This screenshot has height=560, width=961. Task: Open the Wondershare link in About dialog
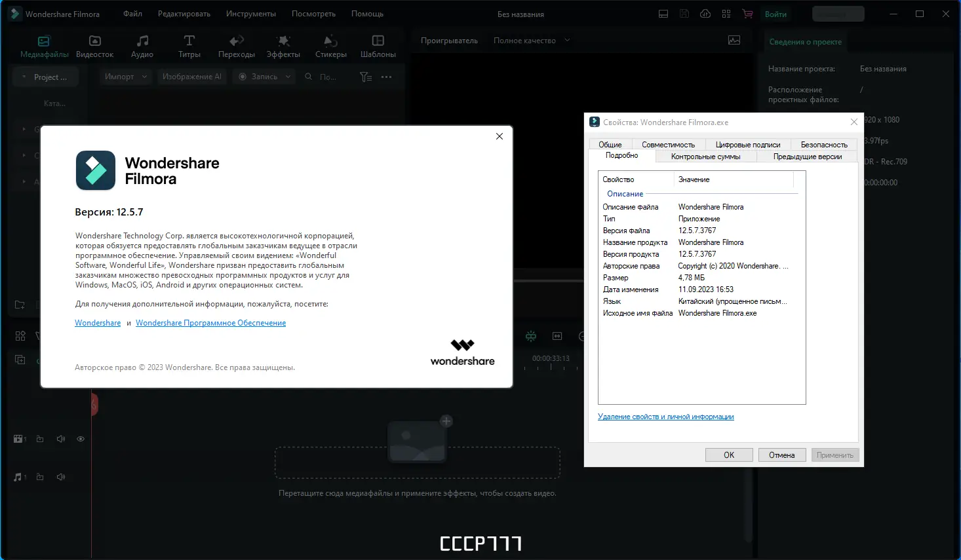point(98,323)
